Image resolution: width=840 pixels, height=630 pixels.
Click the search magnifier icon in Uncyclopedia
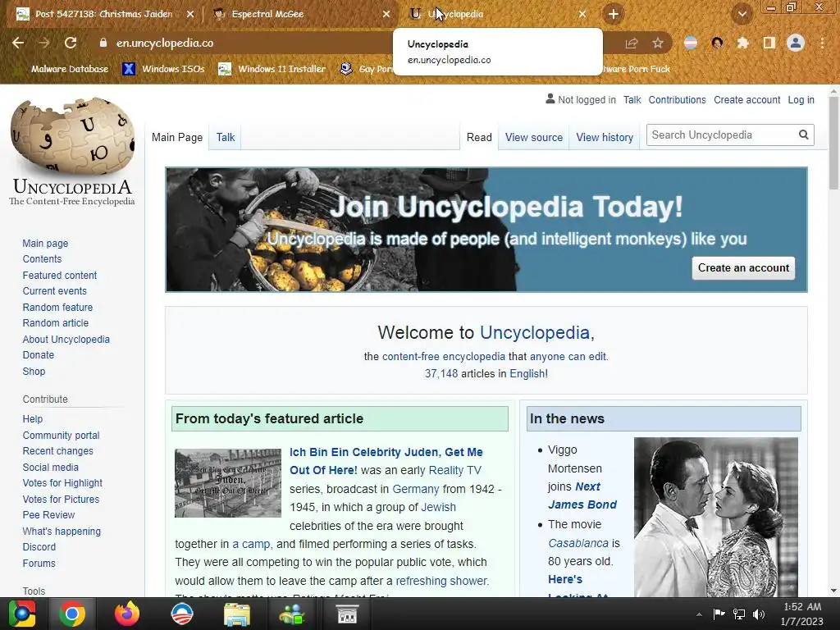804,135
